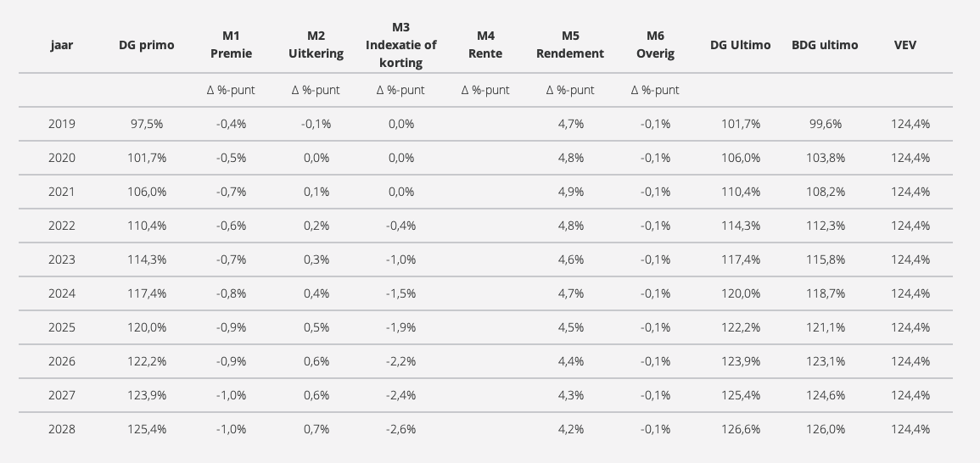
Task: Click the M1 Premie column header
Action: [x=232, y=45]
